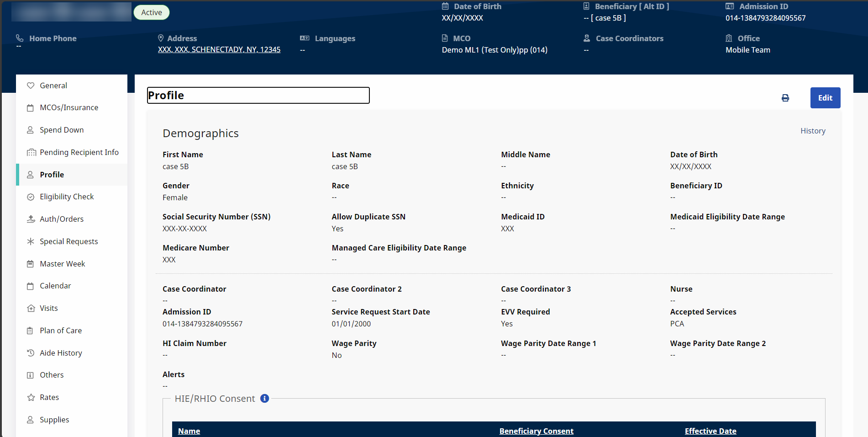Click the Admission ID card icon in header
The height and width of the screenshot is (437, 868).
click(x=730, y=6)
